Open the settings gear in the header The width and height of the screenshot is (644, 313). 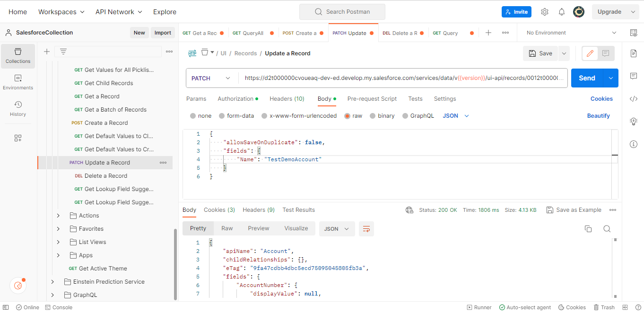[x=545, y=12]
